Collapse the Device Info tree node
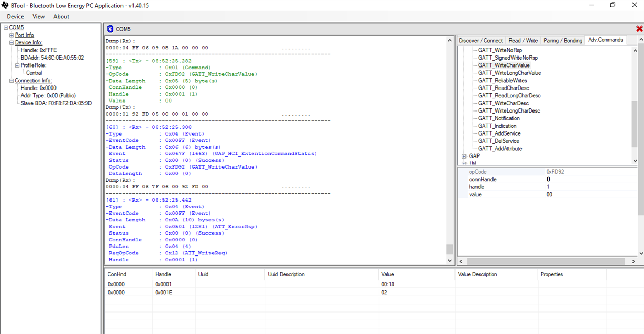644x334 pixels. coord(12,43)
